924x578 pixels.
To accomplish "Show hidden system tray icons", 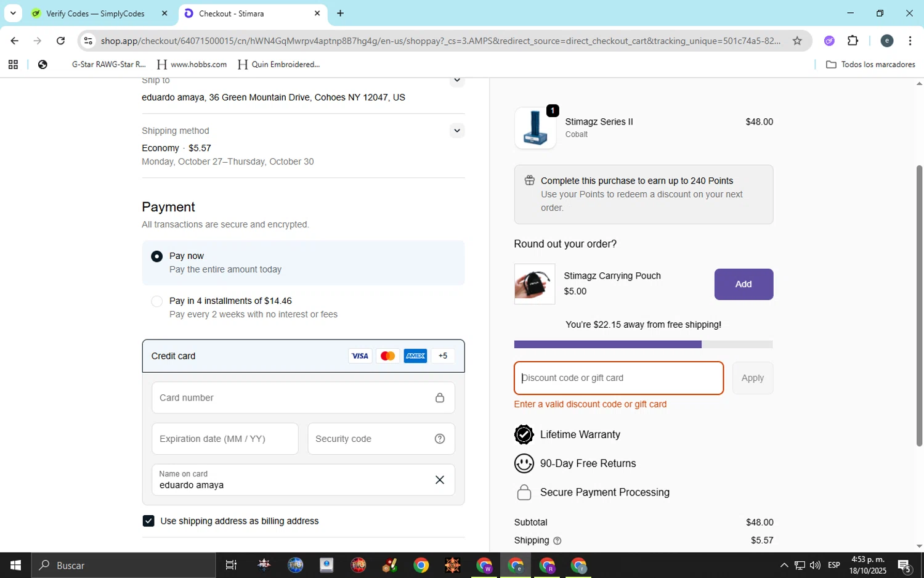I will (x=784, y=565).
